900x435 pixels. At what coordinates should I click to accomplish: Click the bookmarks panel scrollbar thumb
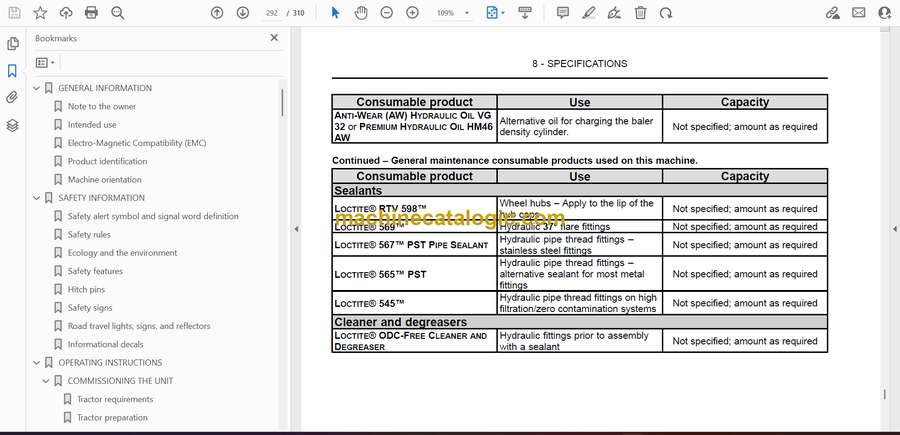click(x=282, y=103)
